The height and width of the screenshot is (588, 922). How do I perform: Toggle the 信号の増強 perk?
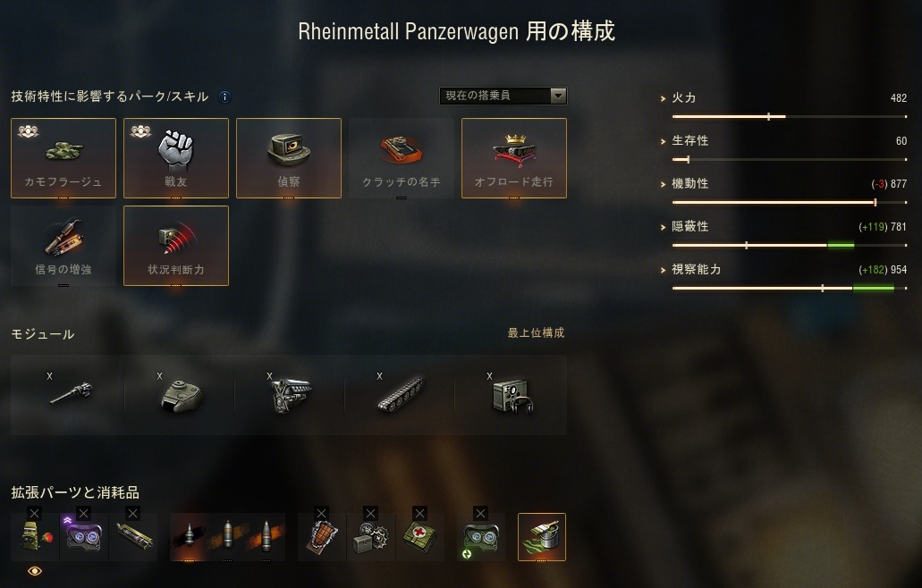point(63,246)
